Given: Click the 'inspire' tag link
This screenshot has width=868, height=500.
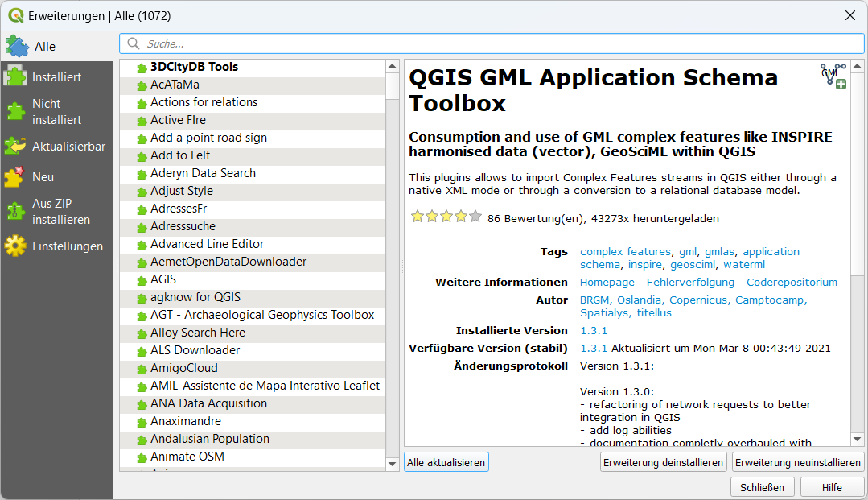Looking at the screenshot, I should click(645, 265).
